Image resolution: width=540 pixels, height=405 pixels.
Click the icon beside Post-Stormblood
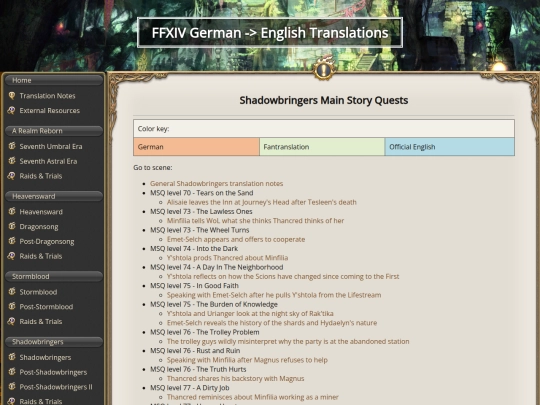point(12,307)
